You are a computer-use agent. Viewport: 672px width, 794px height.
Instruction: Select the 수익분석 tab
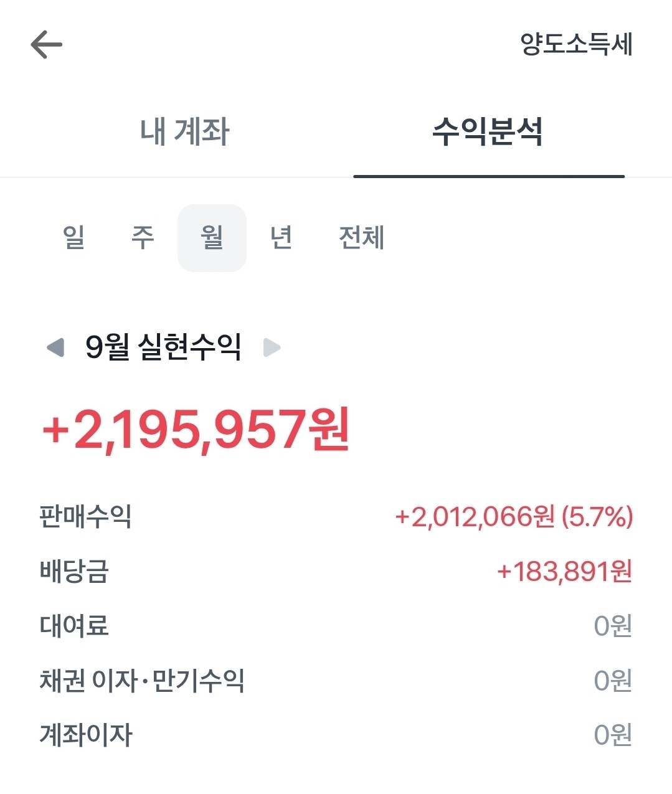488,132
